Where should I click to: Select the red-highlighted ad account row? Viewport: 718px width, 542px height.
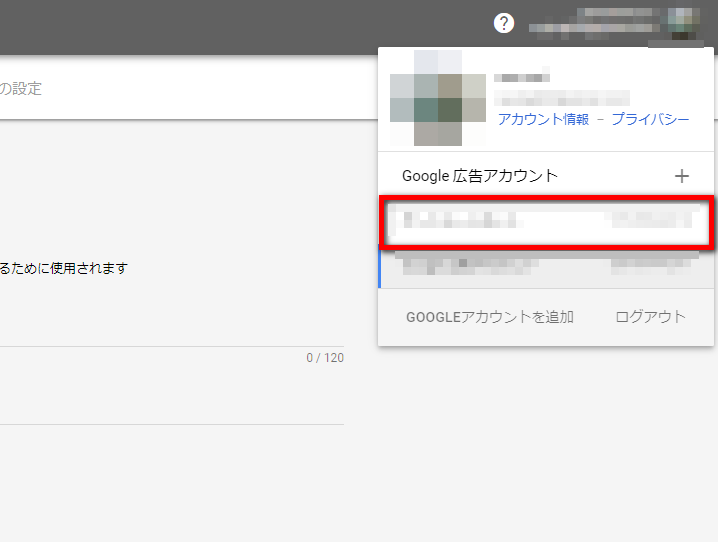546,222
